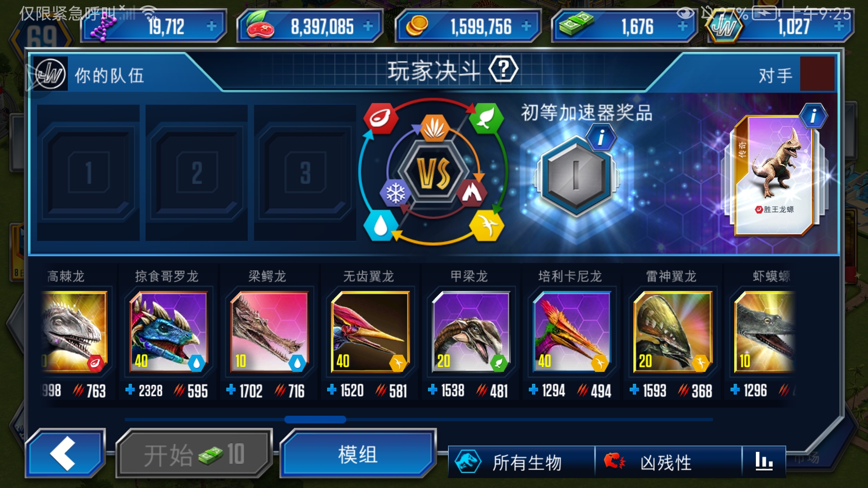
Task: Open the 胜王龙螈 legendary reward card
Action: tap(774, 176)
